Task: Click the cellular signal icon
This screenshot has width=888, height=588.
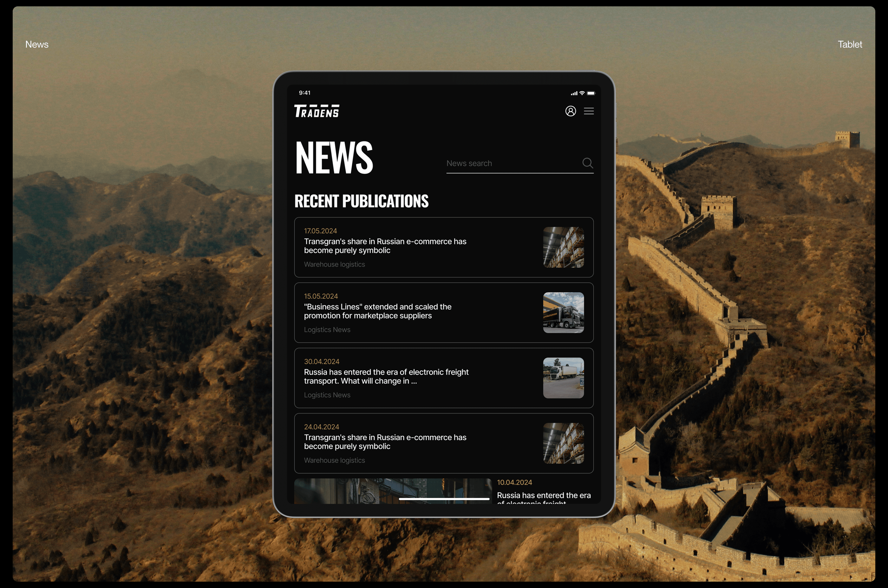Action: click(574, 93)
